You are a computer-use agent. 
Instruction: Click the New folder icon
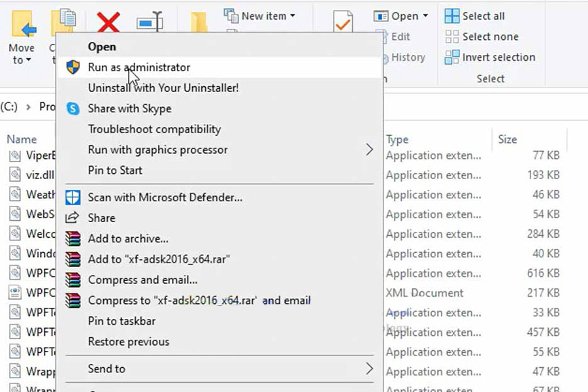199,22
